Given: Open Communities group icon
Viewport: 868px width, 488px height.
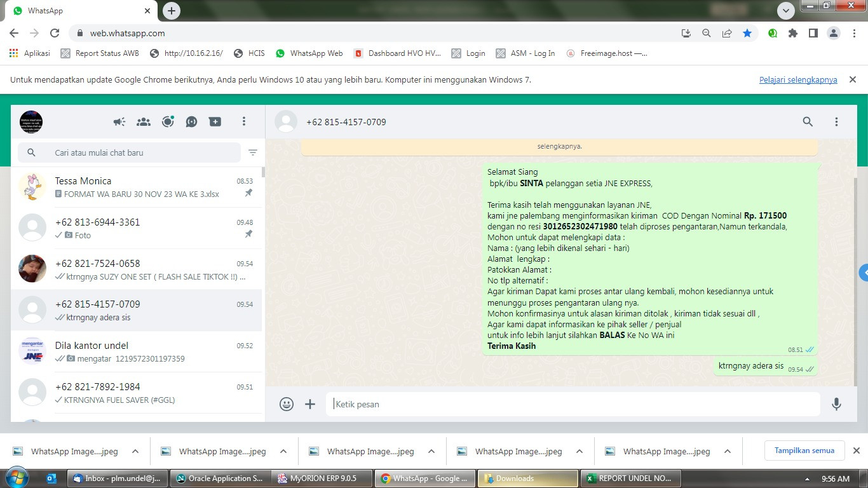Looking at the screenshot, I should (144, 121).
